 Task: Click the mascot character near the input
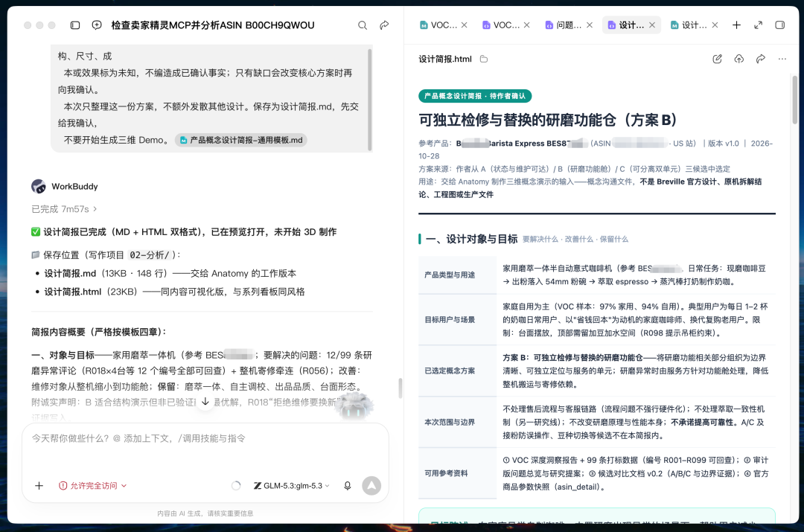click(x=354, y=406)
